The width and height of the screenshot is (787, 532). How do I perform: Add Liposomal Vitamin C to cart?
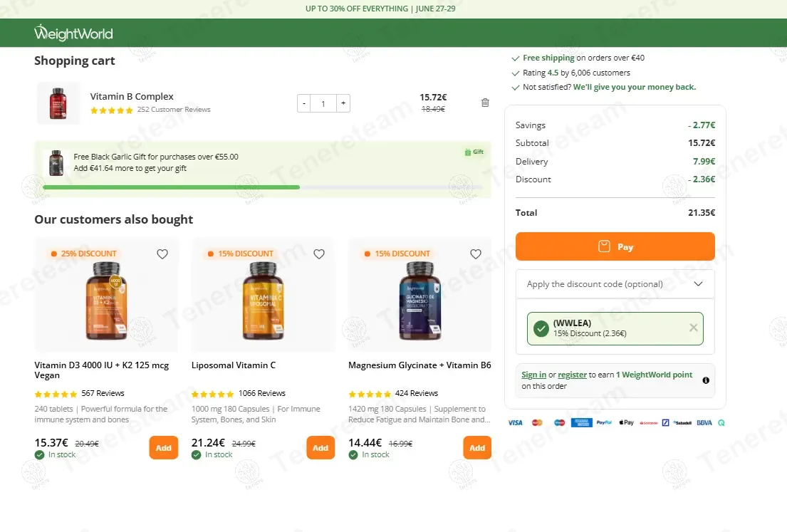point(320,448)
